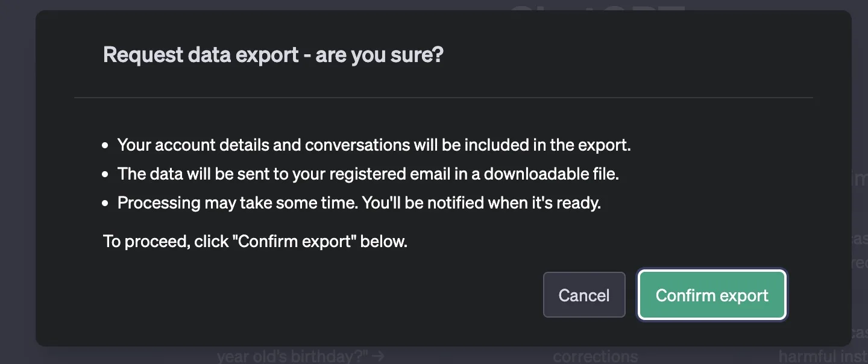Click the words "registered email" in the second bullet
The width and height of the screenshot is (868, 364).
point(396,174)
